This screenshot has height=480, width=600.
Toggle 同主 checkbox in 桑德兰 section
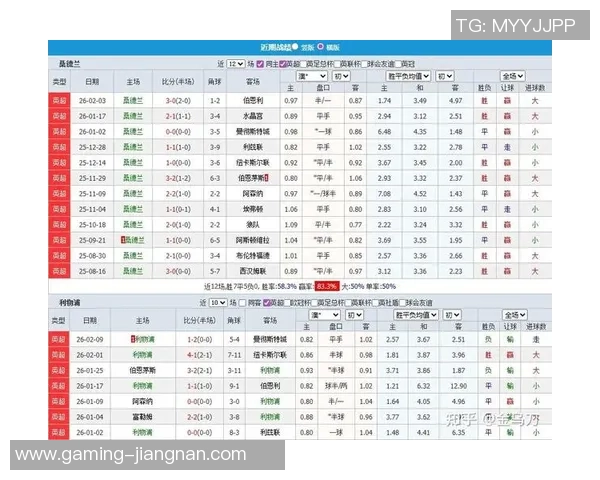(260, 64)
